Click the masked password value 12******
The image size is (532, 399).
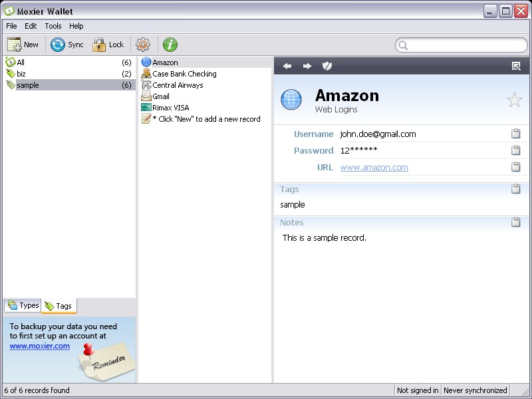pos(359,150)
